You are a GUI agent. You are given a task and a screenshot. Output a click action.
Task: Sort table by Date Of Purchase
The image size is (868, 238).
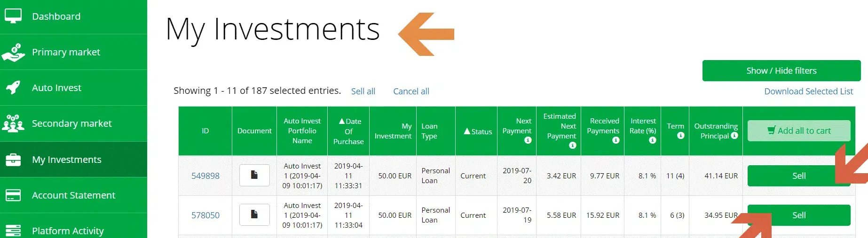[x=348, y=131]
